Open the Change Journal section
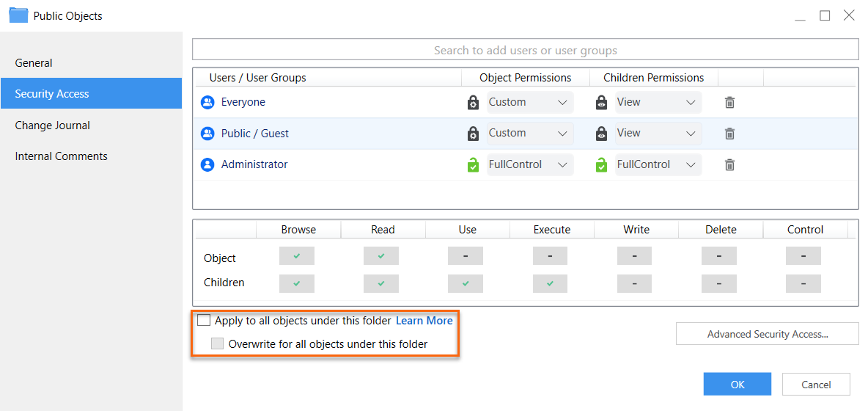The width and height of the screenshot is (868, 411). (x=53, y=126)
